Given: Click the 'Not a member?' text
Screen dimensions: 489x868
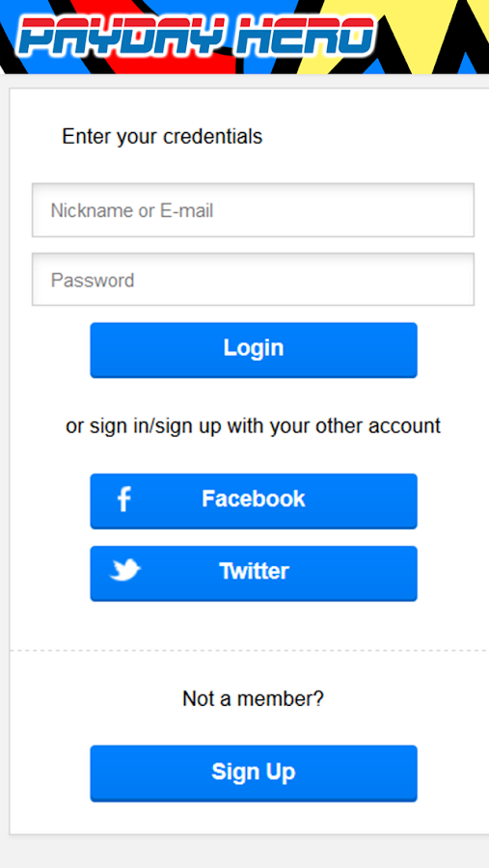Looking at the screenshot, I should pyautogui.click(x=253, y=699).
